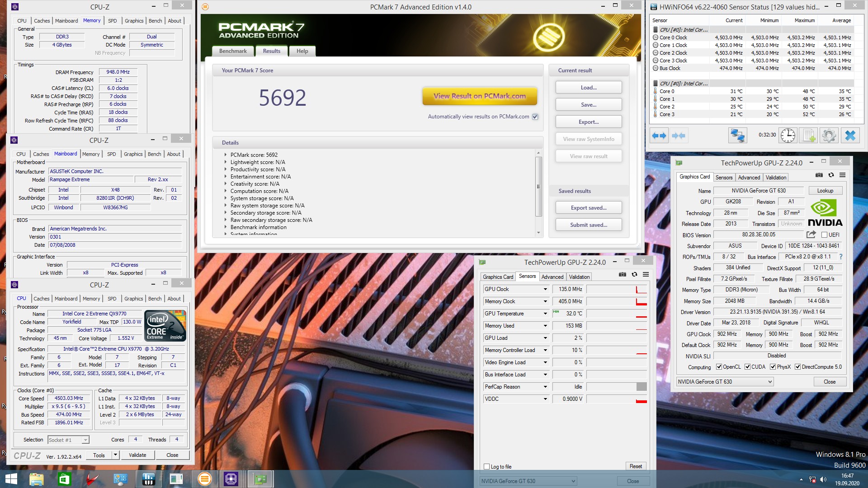Open the red swoosh app on taskbar
The height and width of the screenshot is (488, 868).
click(93, 479)
